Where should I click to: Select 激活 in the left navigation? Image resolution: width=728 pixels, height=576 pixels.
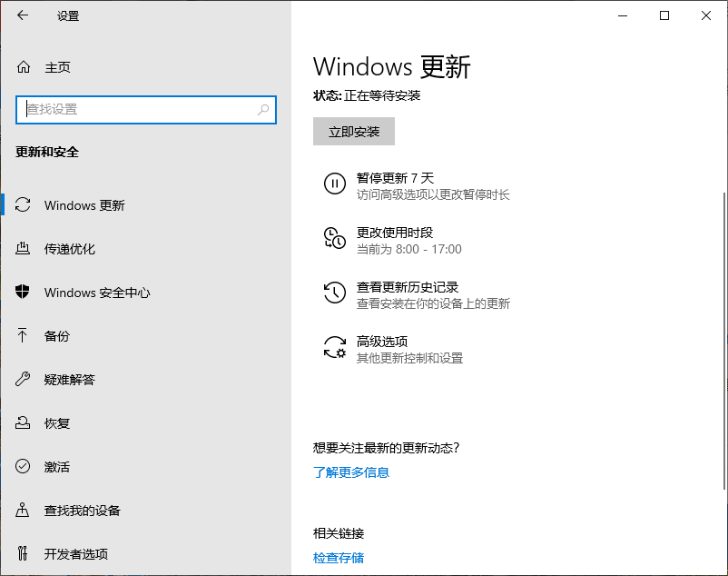(56, 467)
